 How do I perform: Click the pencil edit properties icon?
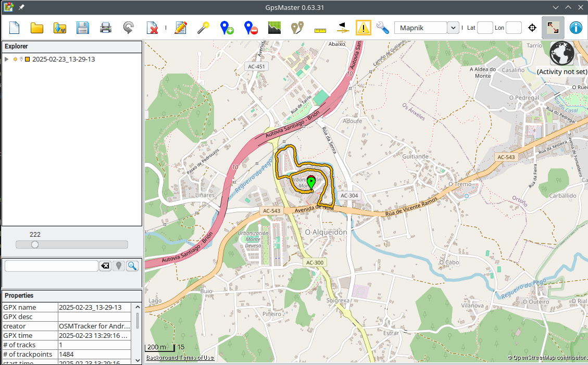[x=181, y=28]
